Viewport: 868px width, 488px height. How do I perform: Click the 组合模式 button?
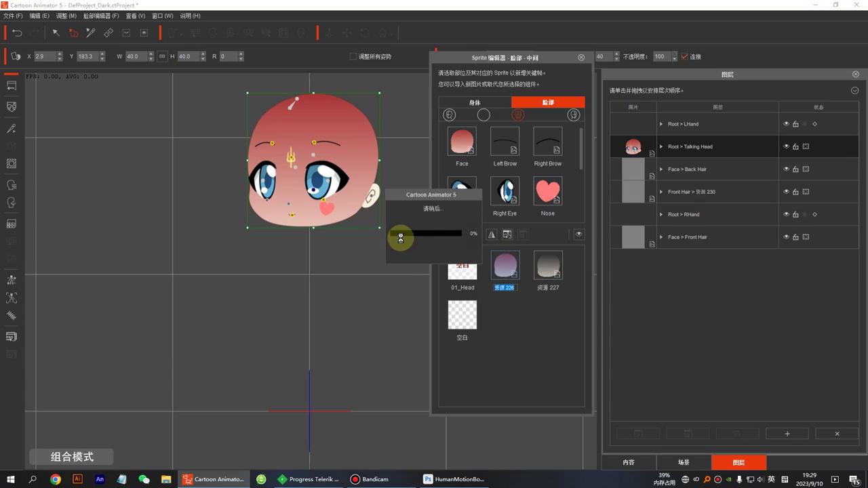72,457
